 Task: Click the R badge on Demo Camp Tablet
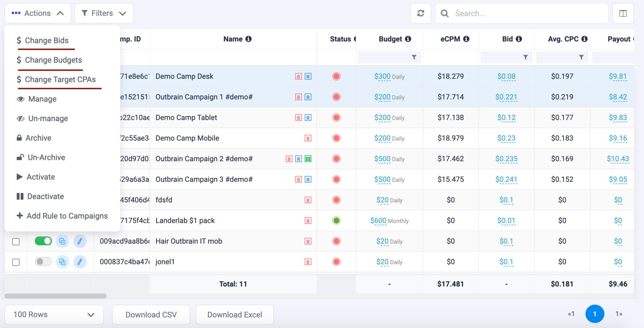[308, 118]
